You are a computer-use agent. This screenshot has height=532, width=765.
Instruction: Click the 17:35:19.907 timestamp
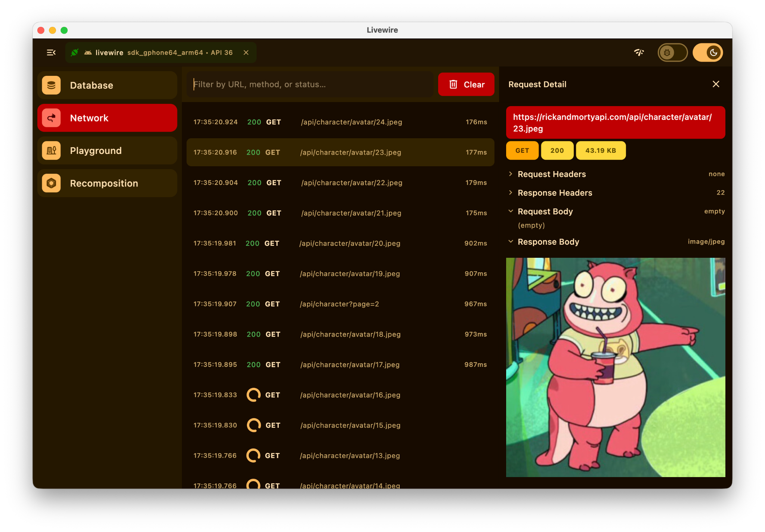pos(215,304)
